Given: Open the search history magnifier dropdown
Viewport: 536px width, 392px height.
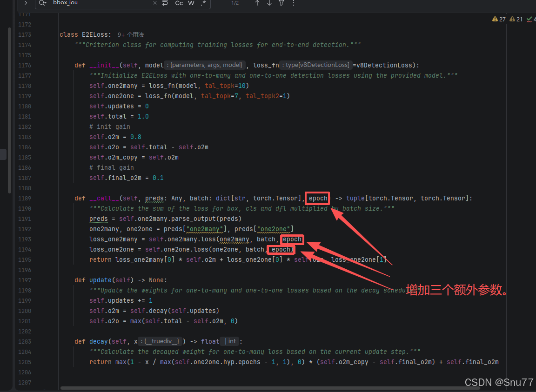Looking at the screenshot, I should pyautogui.click(x=42, y=3).
